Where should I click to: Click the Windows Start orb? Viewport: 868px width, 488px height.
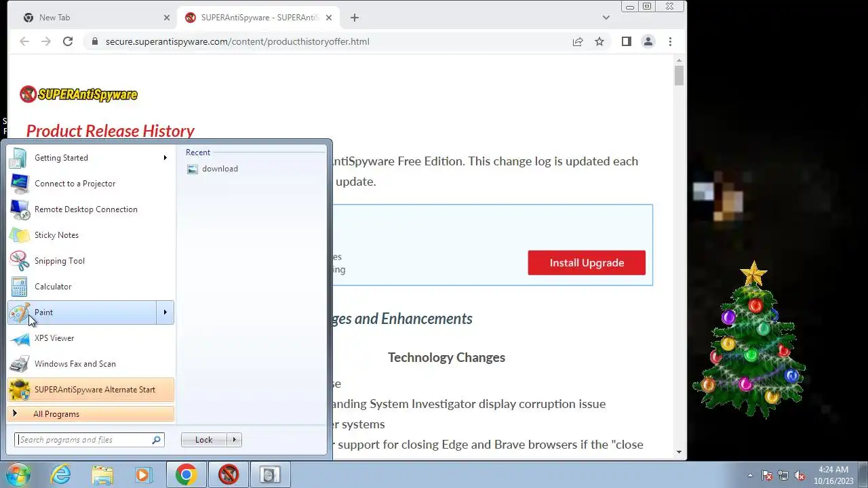click(18, 474)
